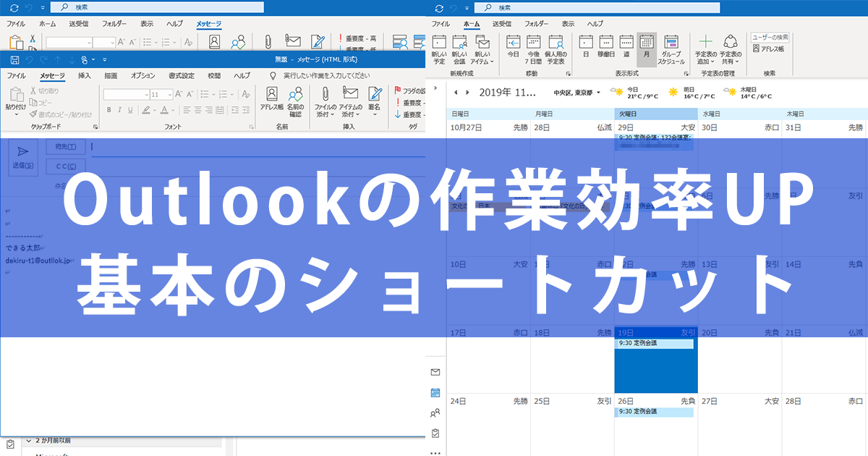The width and height of the screenshot is (868, 456).
Task: Toggle align left in message window
Action: click(x=187, y=110)
